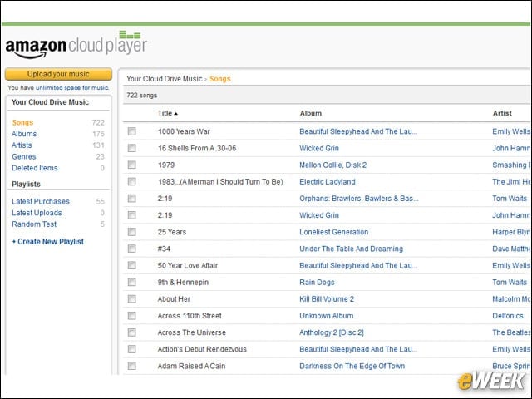Open the unlimited space for music link
This screenshot has height=399, width=532.
point(72,88)
